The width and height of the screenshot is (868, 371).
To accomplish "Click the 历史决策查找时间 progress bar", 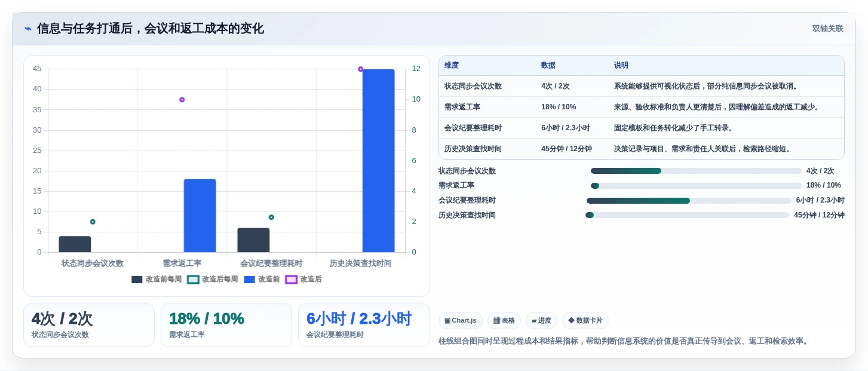I will click(688, 215).
